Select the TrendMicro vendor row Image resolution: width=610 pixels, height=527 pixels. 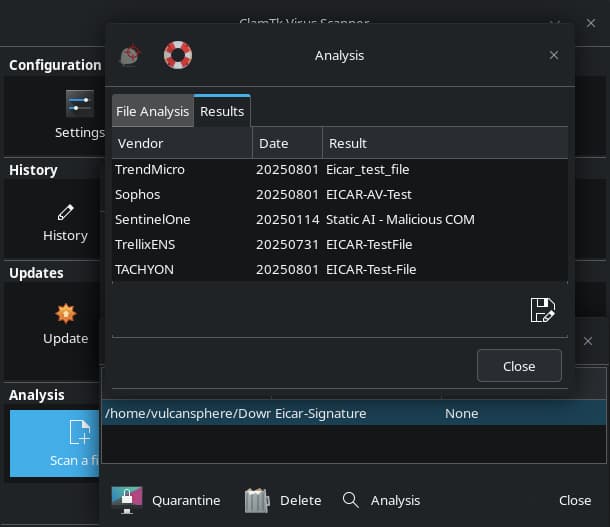pos(340,169)
